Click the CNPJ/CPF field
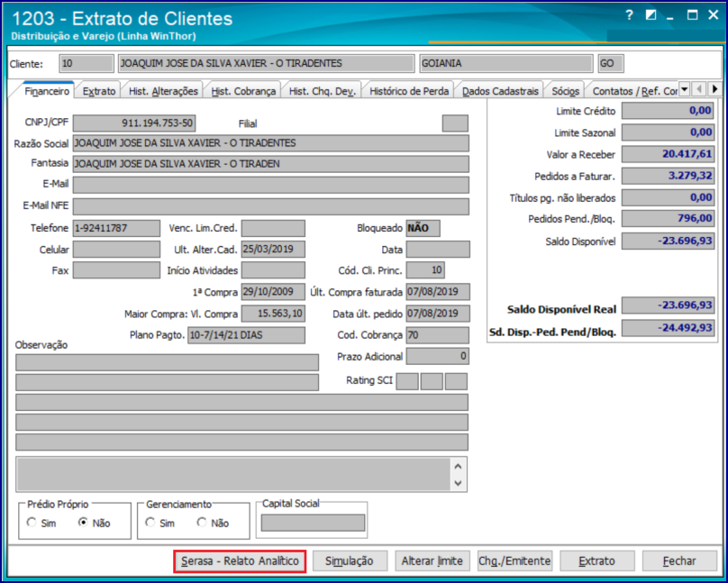This screenshot has width=728, height=583. click(x=134, y=123)
